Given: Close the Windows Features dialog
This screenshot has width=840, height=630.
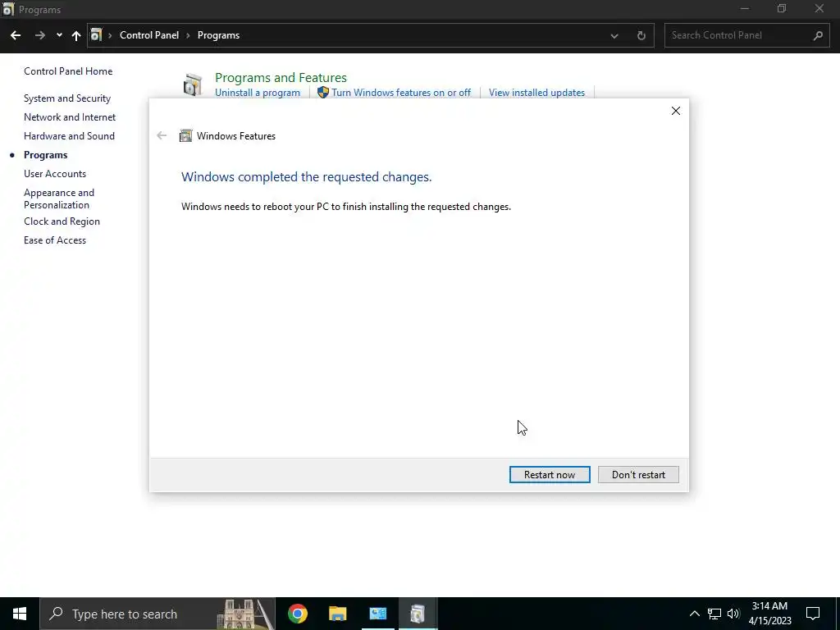Looking at the screenshot, I should pos(676,111).
